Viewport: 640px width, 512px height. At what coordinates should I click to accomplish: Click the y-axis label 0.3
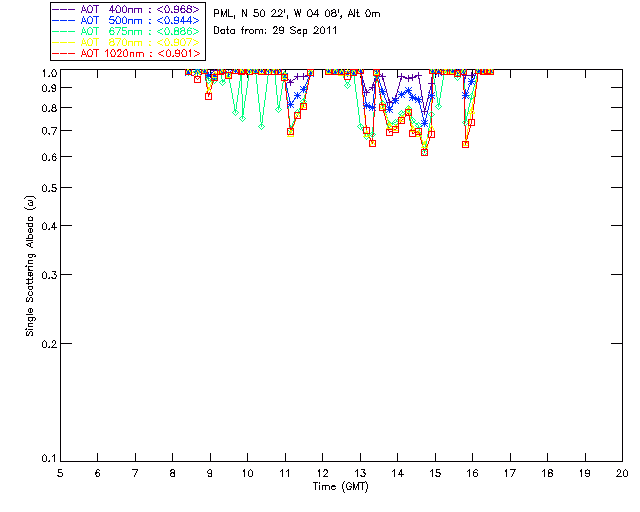coord(49,275)
